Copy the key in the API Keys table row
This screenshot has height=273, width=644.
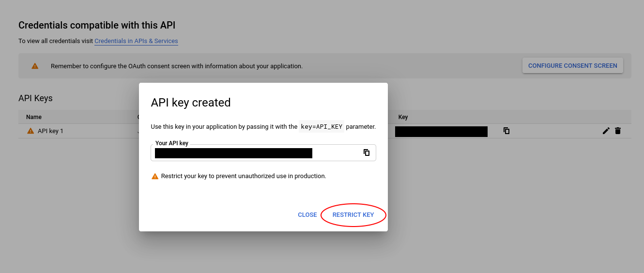[506, 131]
